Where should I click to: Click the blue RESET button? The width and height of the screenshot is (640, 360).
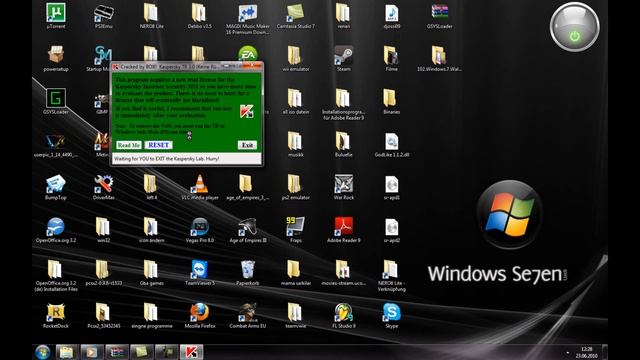click(158, 145)
